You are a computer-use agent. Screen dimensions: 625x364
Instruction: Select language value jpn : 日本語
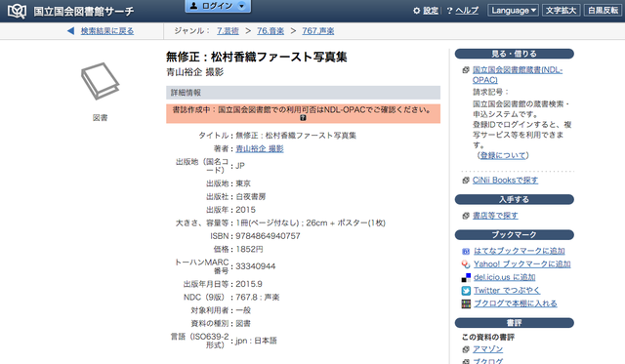pyautogui.click(x=256, y=341)
